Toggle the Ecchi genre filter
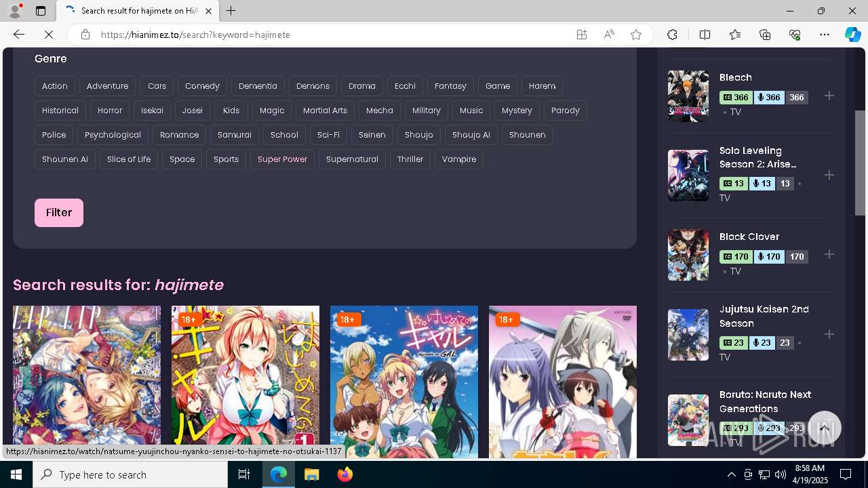 [405, 86]
